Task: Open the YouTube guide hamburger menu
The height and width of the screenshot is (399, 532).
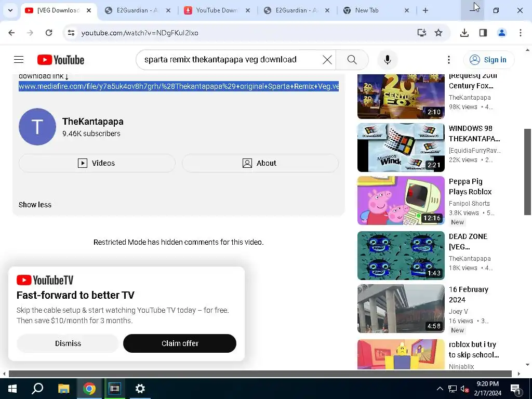Action: point(19,60)
